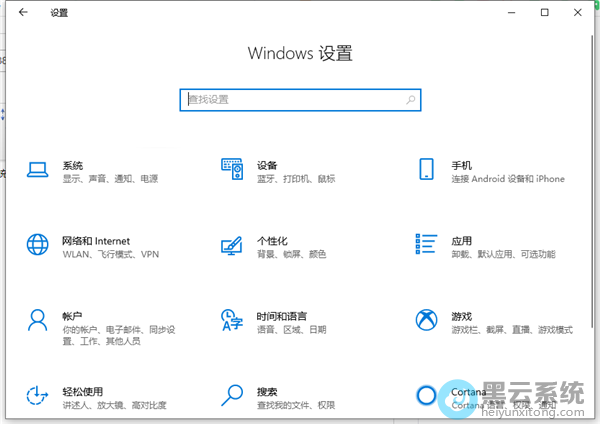Open the 个性化 paintbrush monitor icon
The height and width of the screenshot is (424, 600).
point(232,245)
